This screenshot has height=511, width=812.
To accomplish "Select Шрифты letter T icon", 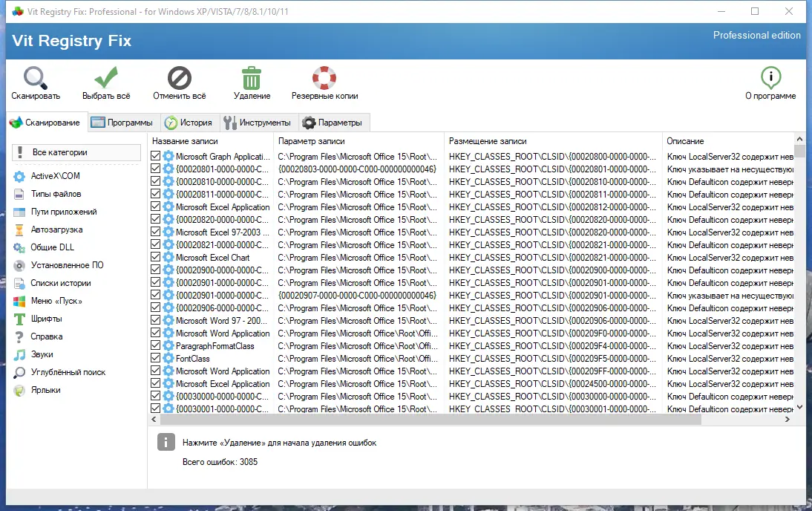I will (19, 319).
